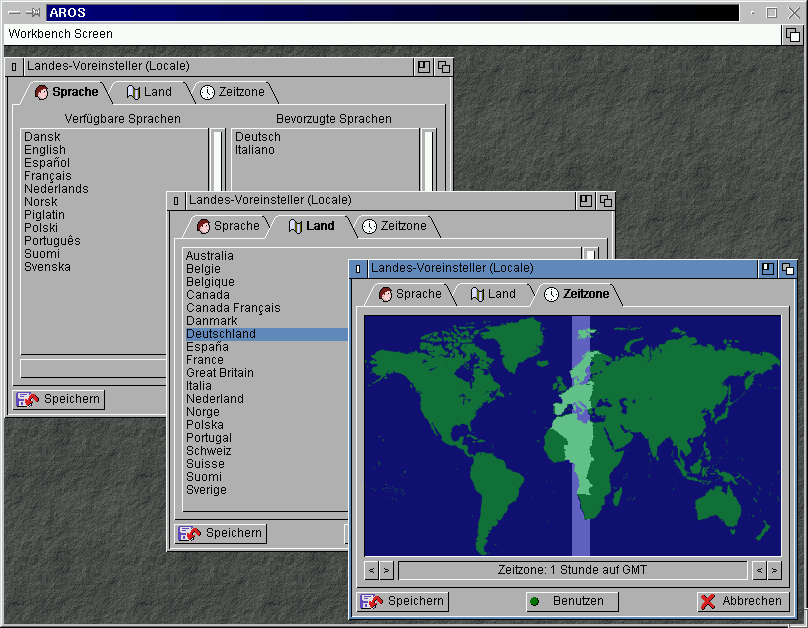The width and height of the screenshot is (808, 628).
Task: Click the depth gadget of the back Locale window
Action: click(444, 66)
